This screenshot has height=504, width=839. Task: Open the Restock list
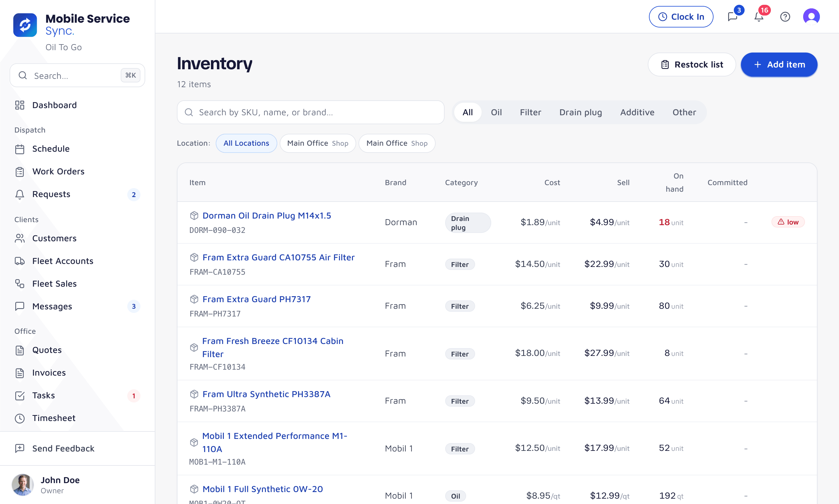(x=691, y=64)
